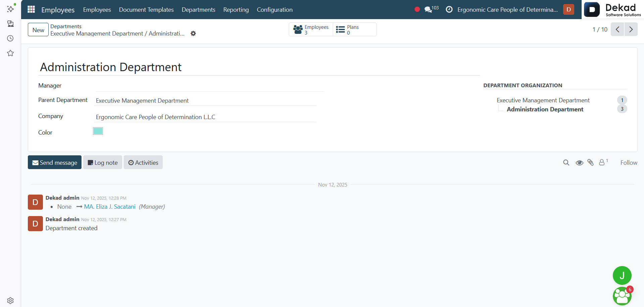644x307 pixels.
Task: Select Administration Department in organization tree
Action: (x=545, y=109)
